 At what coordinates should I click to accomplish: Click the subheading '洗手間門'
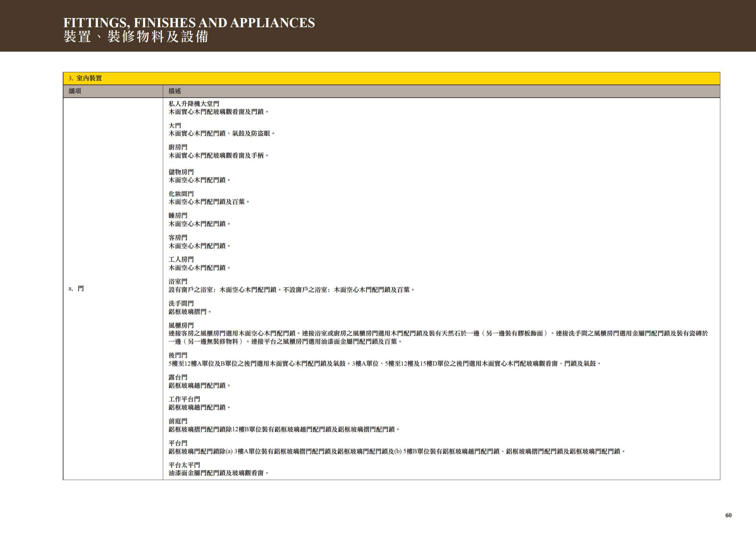tap(181, 303)
